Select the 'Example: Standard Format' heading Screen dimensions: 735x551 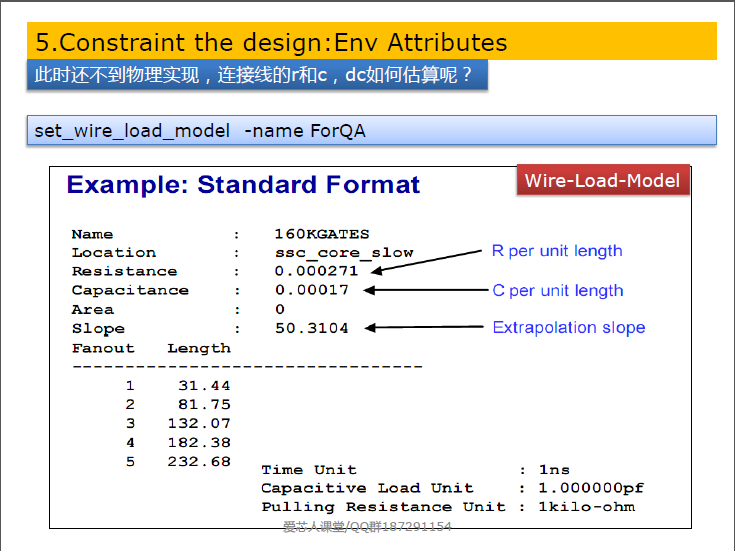[243, 184]
